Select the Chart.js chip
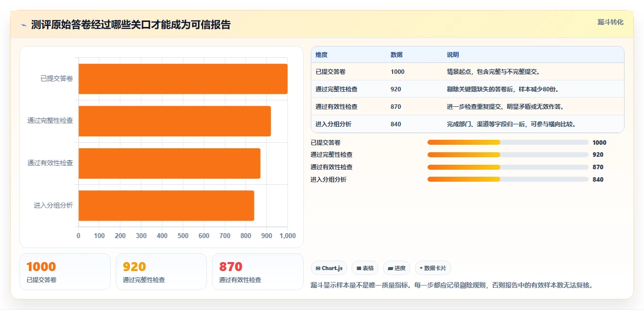The image size is (644, 310). click(x=329, y=268)
